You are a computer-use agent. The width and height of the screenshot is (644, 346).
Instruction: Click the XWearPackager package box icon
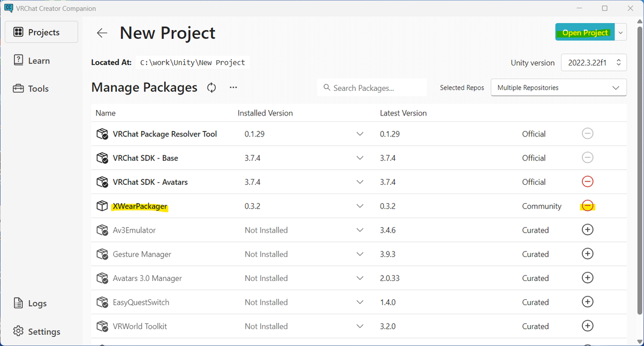pos(102,206)
